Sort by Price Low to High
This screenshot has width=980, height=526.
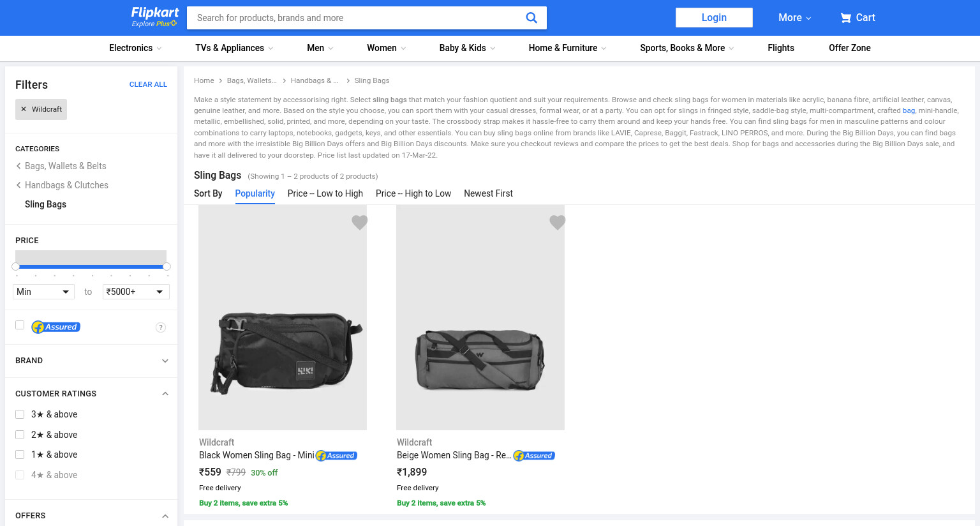tap(325, 193)
